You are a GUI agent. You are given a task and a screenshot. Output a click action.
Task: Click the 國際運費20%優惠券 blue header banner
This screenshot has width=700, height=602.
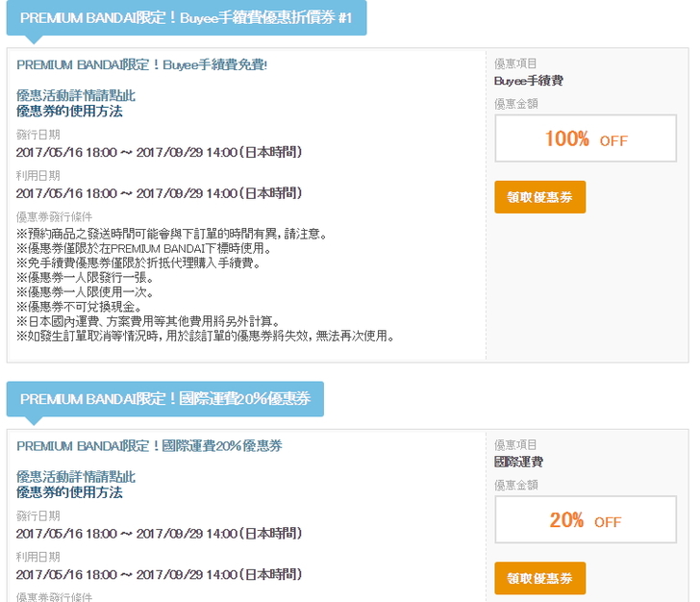point(165,399)
